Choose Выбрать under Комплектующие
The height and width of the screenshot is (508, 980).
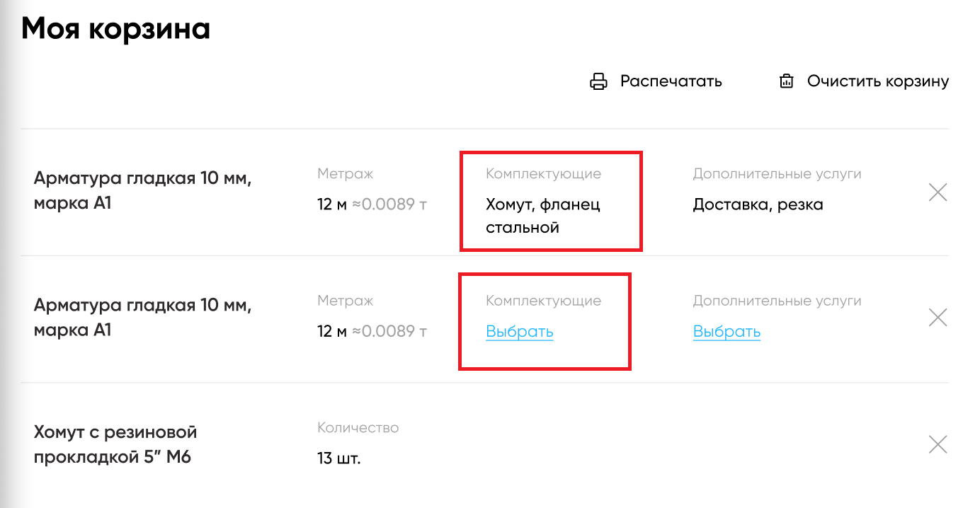pyautogui.click(x=519, y=332)
